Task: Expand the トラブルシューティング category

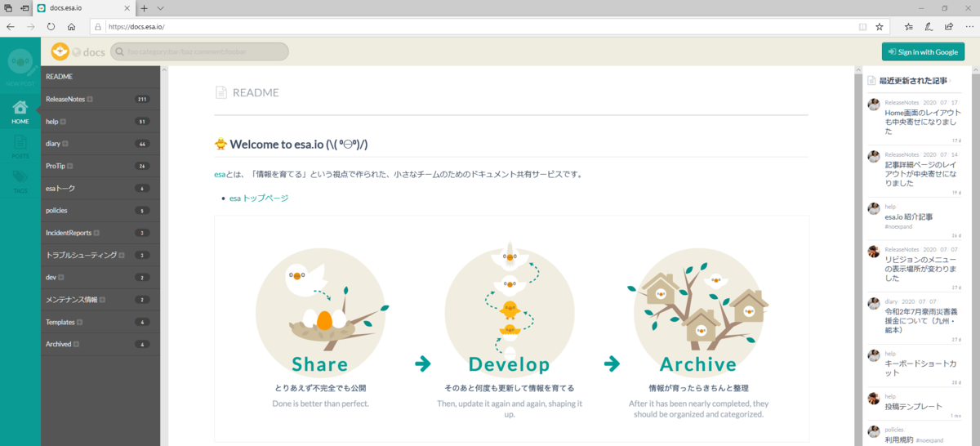Action: (122, 255)
